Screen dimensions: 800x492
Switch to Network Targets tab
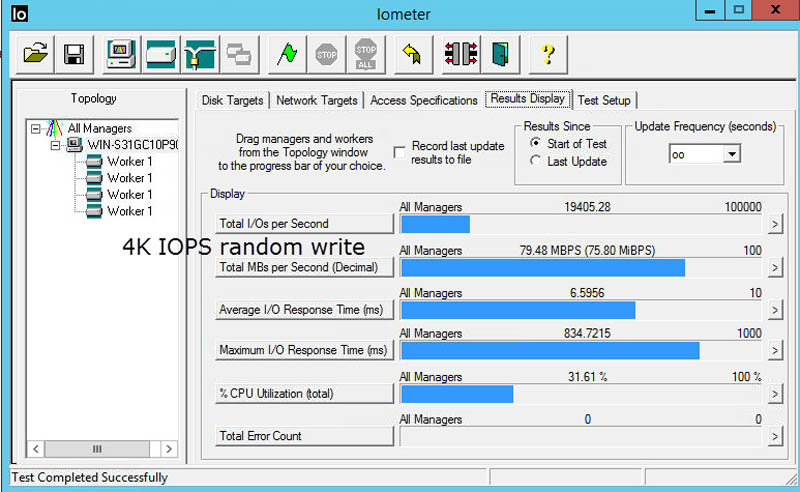pyautogui.click(x=316, y=100)
